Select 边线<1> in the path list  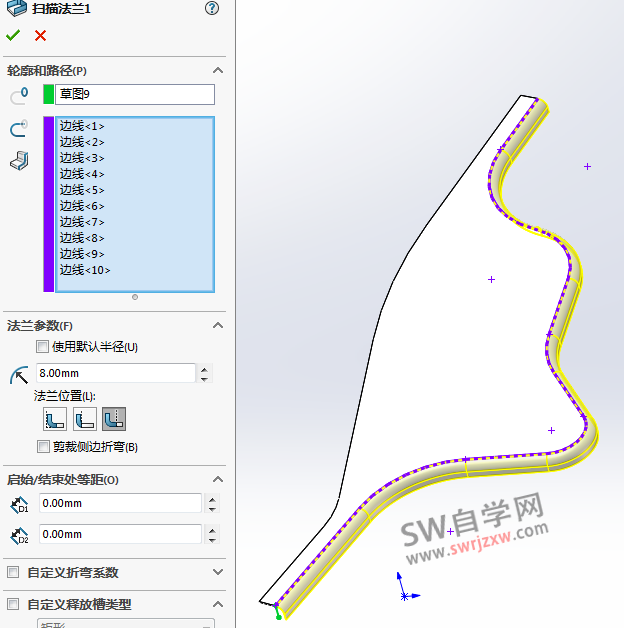82,126
